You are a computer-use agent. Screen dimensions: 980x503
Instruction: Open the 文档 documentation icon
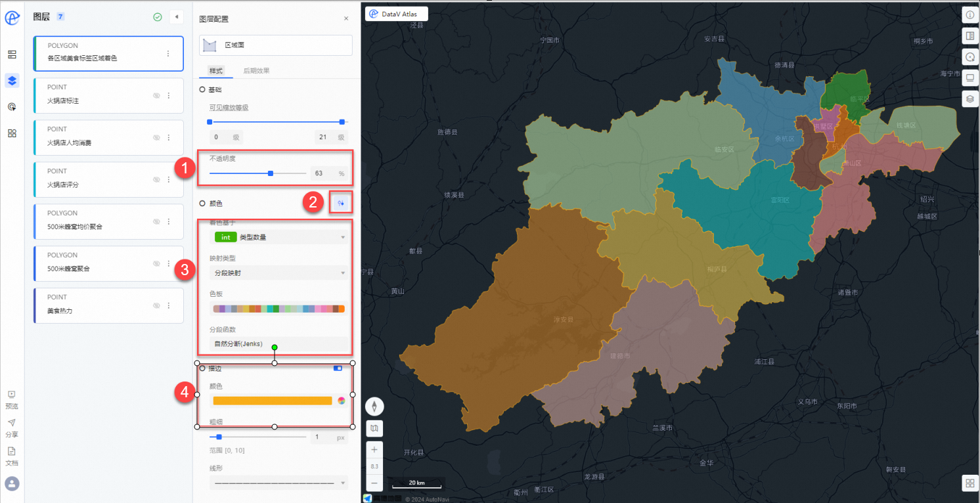coord(12,451)
